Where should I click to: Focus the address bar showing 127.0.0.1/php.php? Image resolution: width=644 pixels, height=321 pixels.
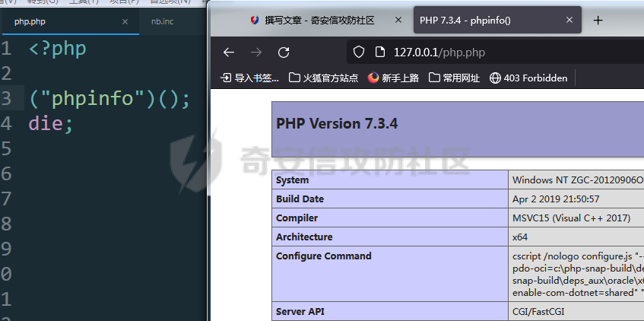coord(495,52)
